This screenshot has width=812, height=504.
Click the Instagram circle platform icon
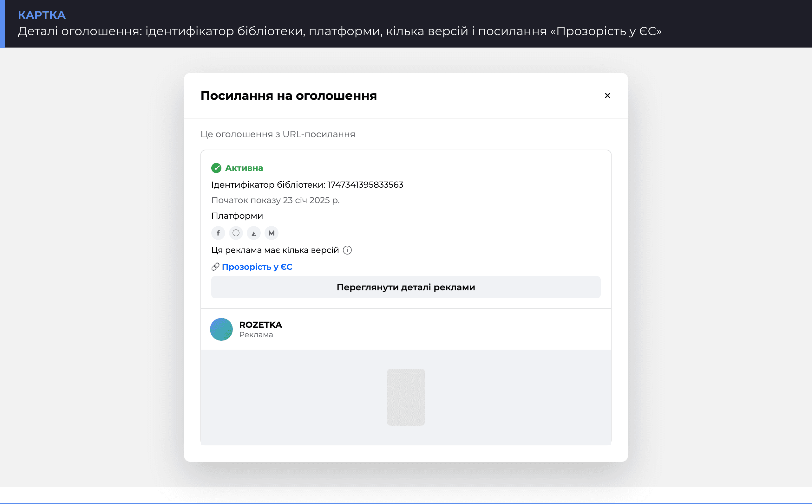click(236, 233)
